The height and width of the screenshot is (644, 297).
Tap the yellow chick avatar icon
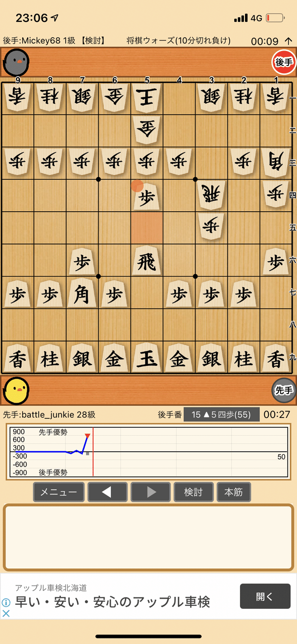pyautogui.click(x=16, y=390)
